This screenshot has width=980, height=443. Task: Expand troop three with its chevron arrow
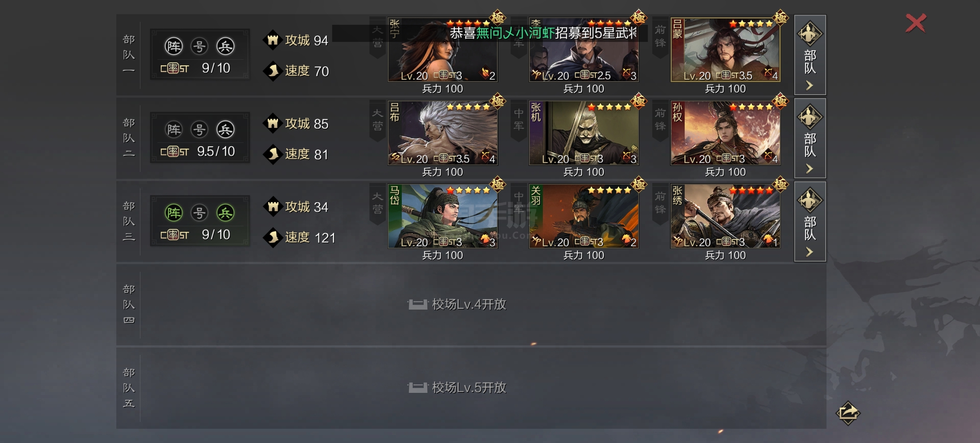[x=810, y=252]
